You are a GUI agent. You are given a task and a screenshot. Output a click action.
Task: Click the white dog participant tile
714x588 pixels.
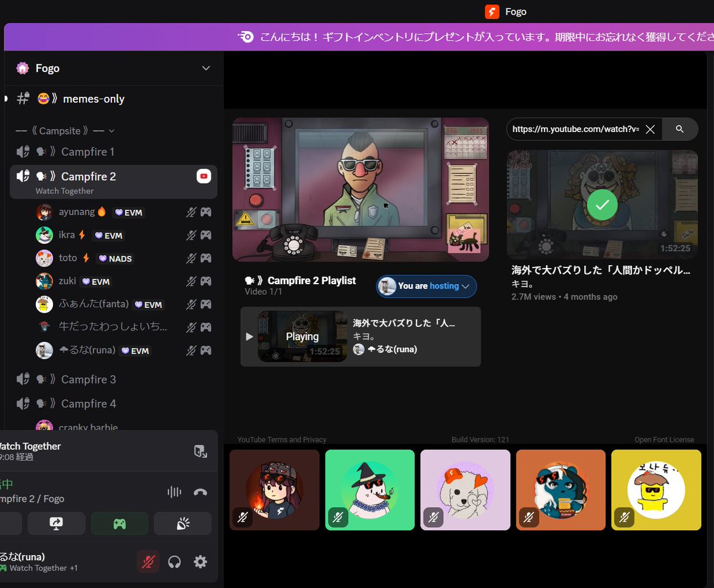point(465,490)
